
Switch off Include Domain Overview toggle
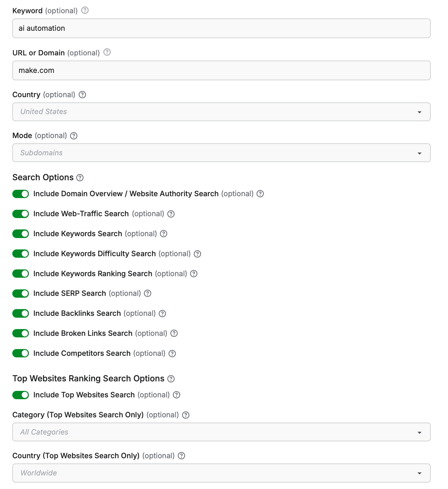(x=21, y=194)
